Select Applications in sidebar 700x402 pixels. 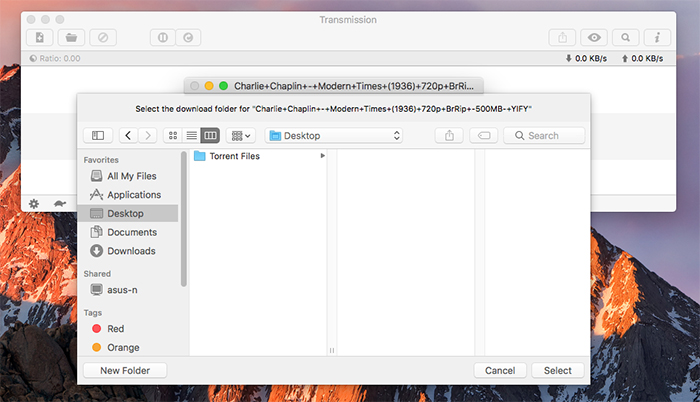pyautogui.click(x=128, y=195)
